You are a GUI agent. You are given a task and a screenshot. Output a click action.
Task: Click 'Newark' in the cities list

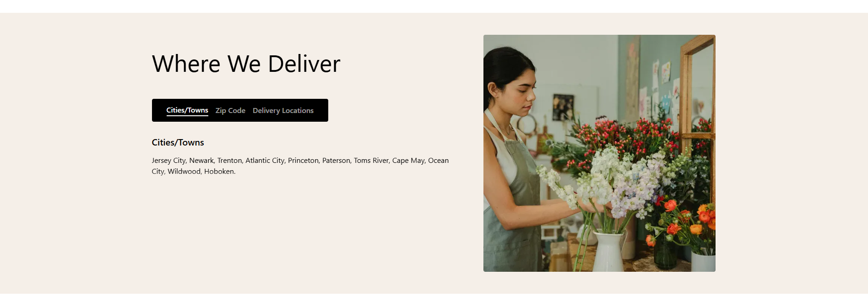click(x=201, y=161)
